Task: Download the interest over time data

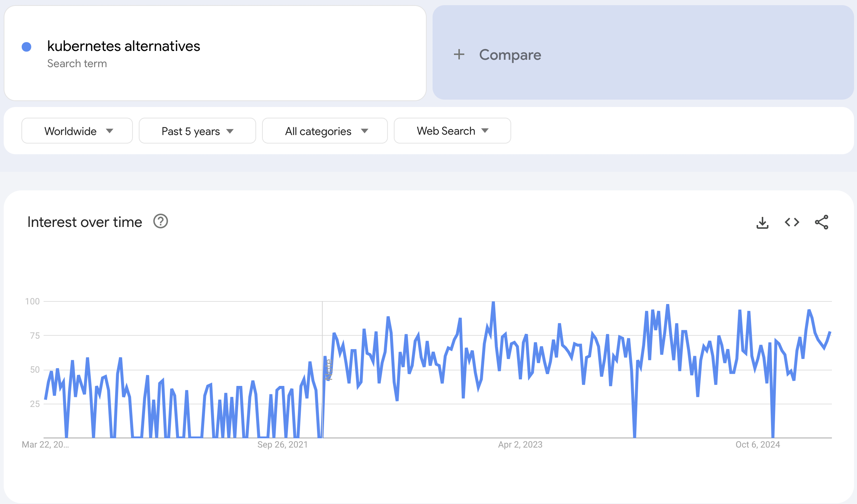Action: tap(763, 222)
